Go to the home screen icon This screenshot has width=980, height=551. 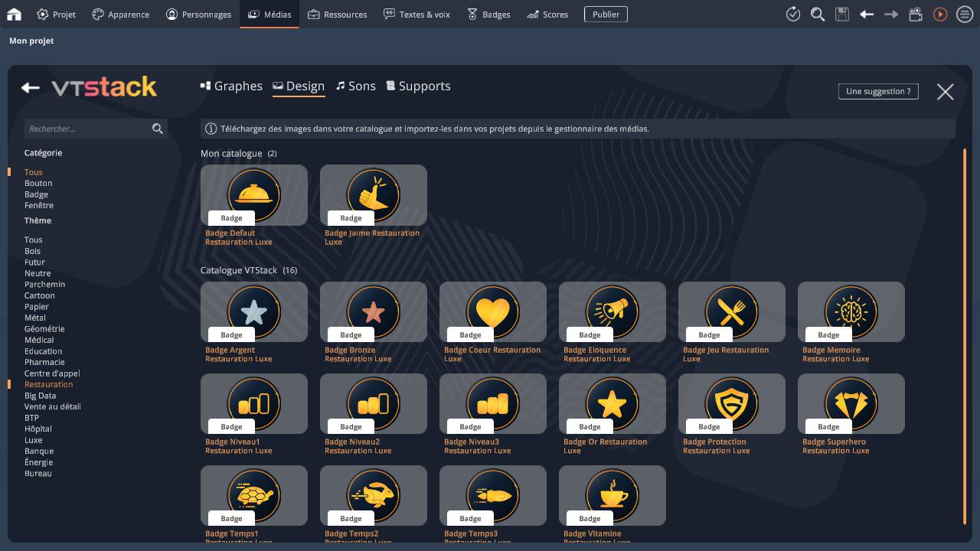tap(14, 14)
